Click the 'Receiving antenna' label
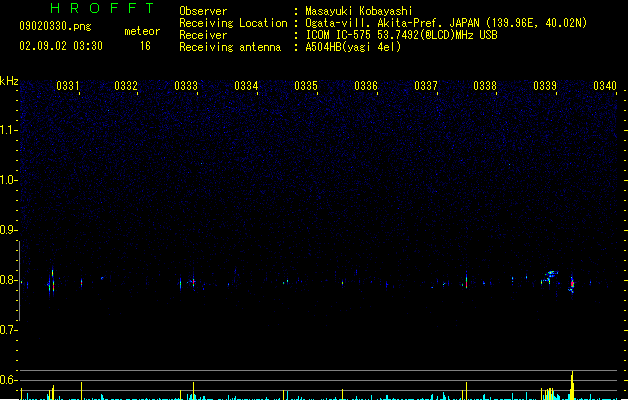 (230, 47)
